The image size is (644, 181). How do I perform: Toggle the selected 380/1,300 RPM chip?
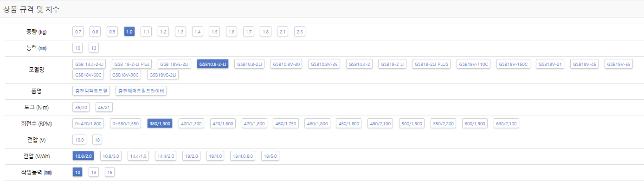click(x=160, y=123)
